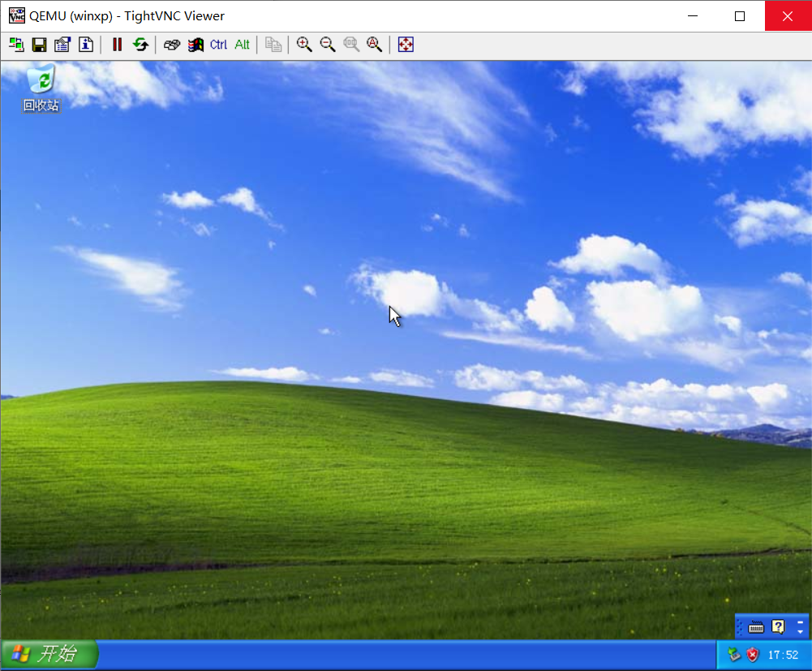This screenshot has width=812, height=671.
Task: Send Ctrl+Alt+Del to the remote machine
Action: click(x=172, y=45)
